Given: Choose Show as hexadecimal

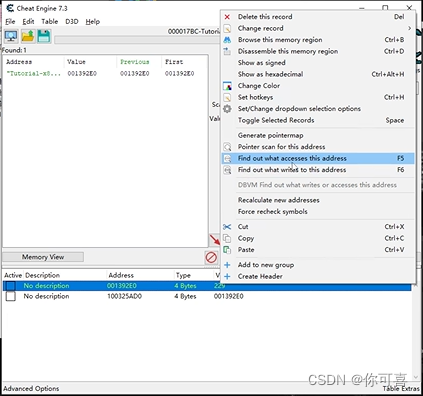Looking at the screenshot, I should [318, 74].
